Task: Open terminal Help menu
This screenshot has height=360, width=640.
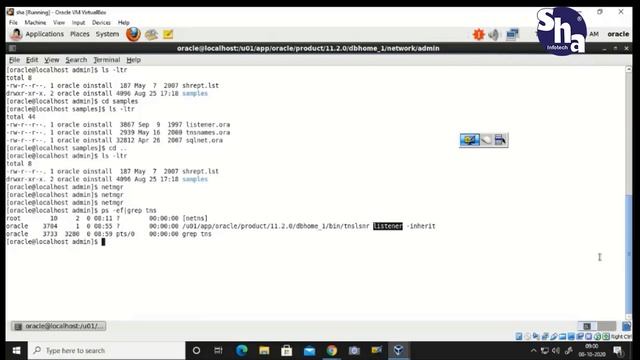Action: click(133, 60)
